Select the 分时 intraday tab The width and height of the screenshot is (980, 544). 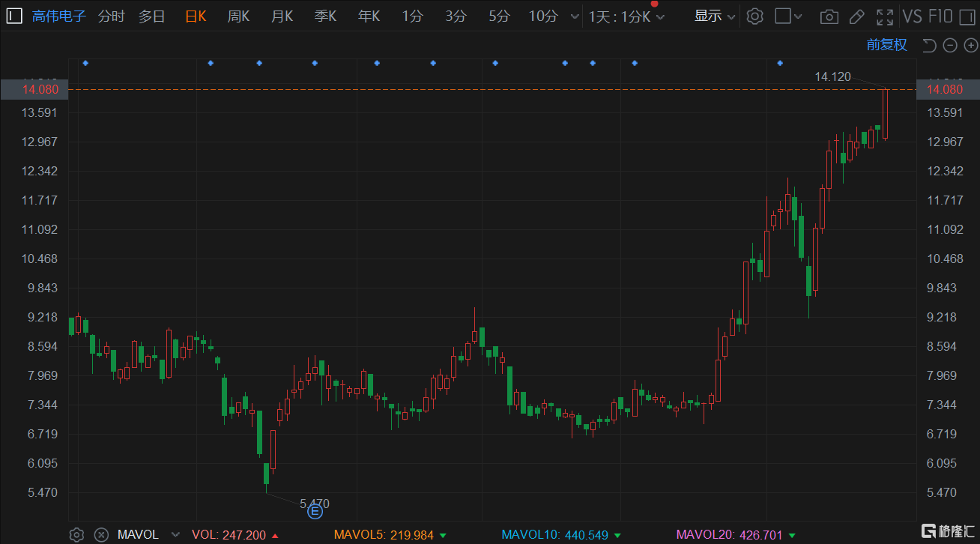pos(111,16)
